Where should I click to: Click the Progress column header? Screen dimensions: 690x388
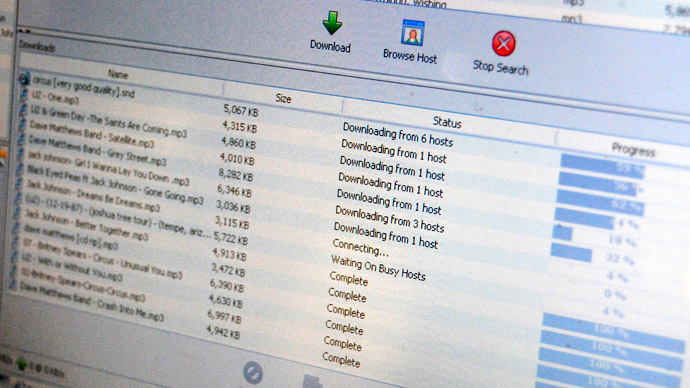point(633,150)
